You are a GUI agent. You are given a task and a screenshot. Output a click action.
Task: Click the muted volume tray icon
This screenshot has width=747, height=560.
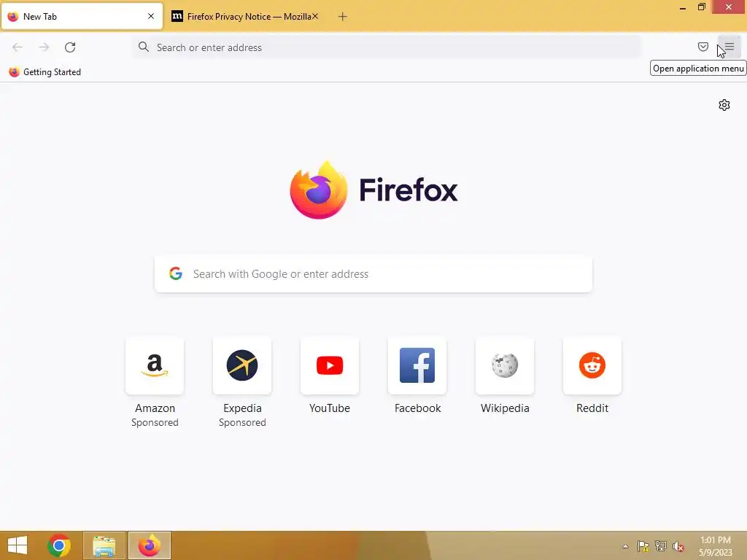point(678,546)
